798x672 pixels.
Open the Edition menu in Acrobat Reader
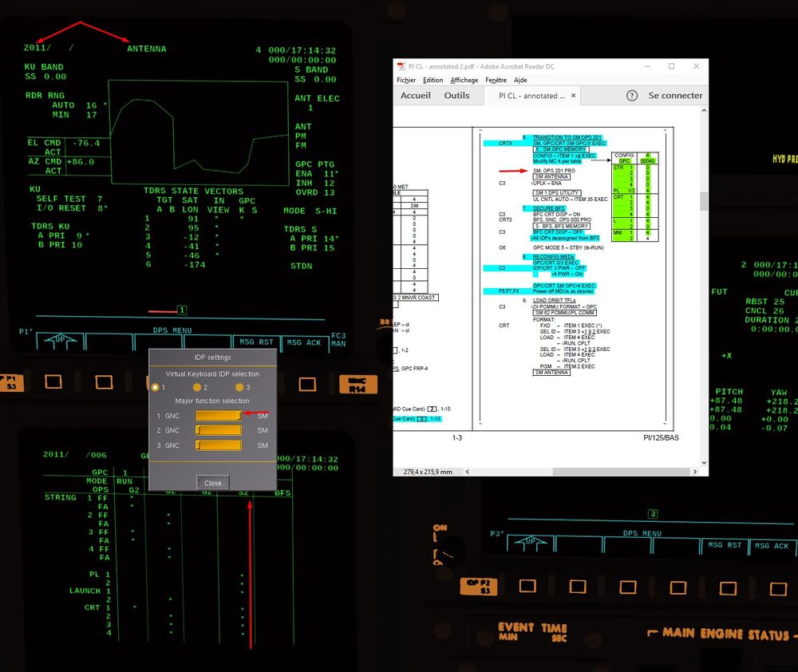(x=433, y=80)
